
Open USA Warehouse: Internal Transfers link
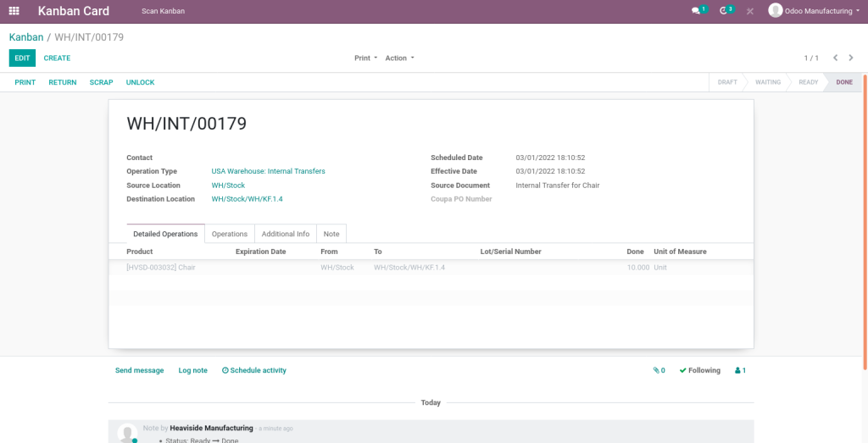(x=268, y=171)
